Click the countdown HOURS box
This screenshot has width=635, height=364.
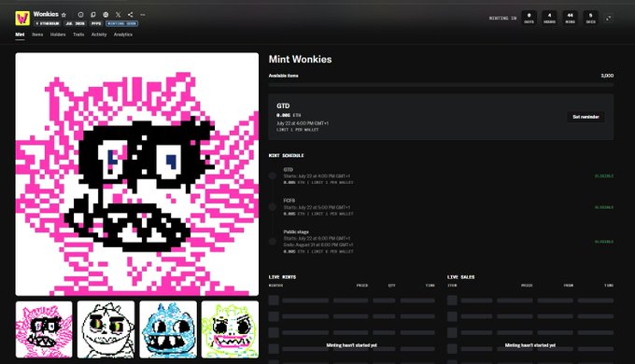click(549, 19)
